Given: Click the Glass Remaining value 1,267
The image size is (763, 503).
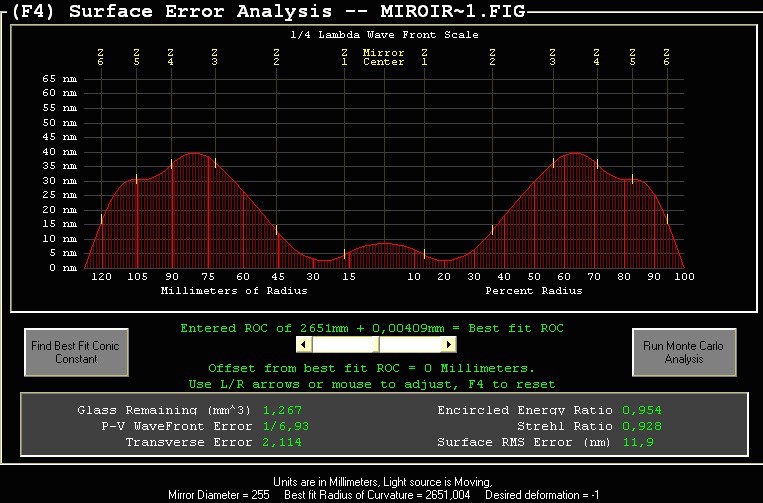Looking at the screenshot, I should [282, 410].
